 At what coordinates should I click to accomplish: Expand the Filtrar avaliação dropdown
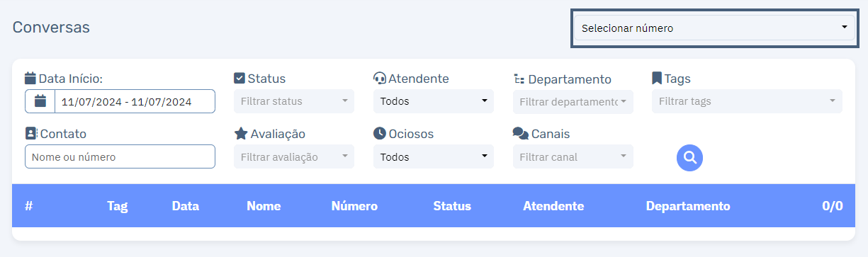tap(294, 156)
